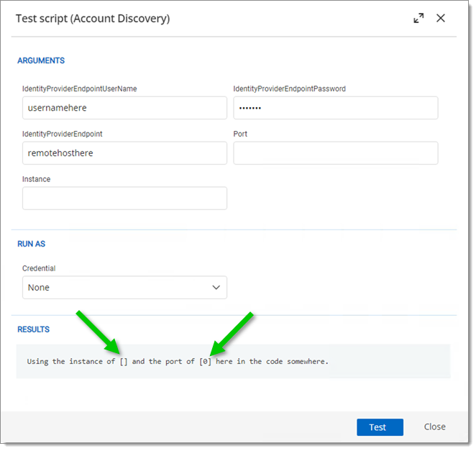The height and width of the screenshot is (451, 476).
Task: Click the ARGUMENTS section heading
Action: [41, 60]
